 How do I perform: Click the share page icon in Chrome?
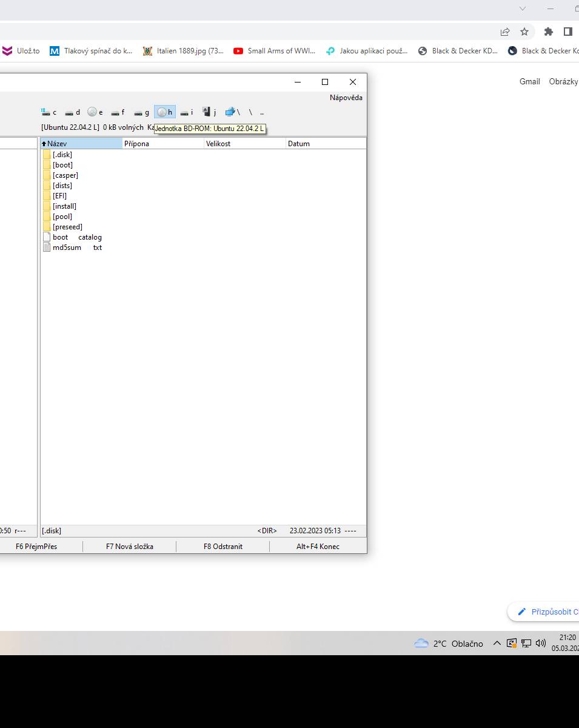pyautogui.click(x=505, y=32)
